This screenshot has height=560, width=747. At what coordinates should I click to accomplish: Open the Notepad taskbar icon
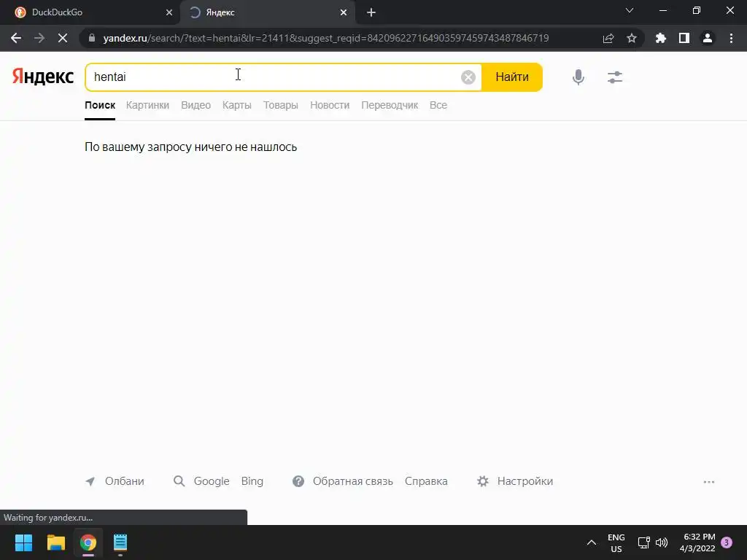coord(120,542)
